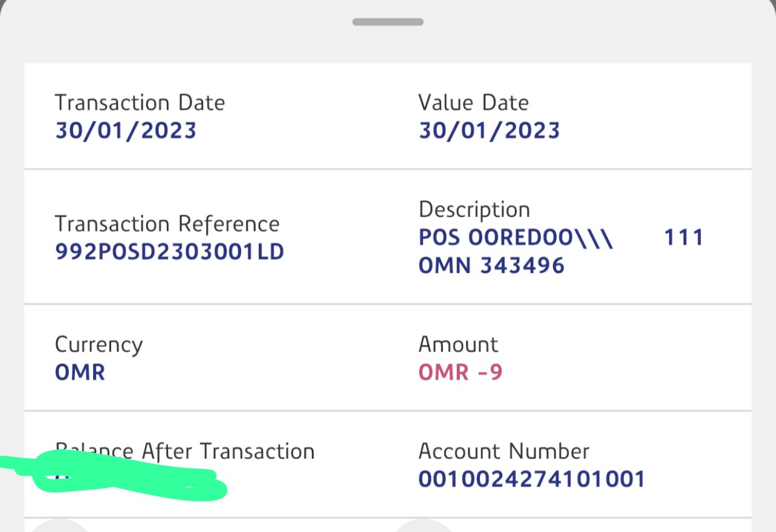Click the Account Number label
The height and width of the screenshot is (532, 776).
point(503,451)
